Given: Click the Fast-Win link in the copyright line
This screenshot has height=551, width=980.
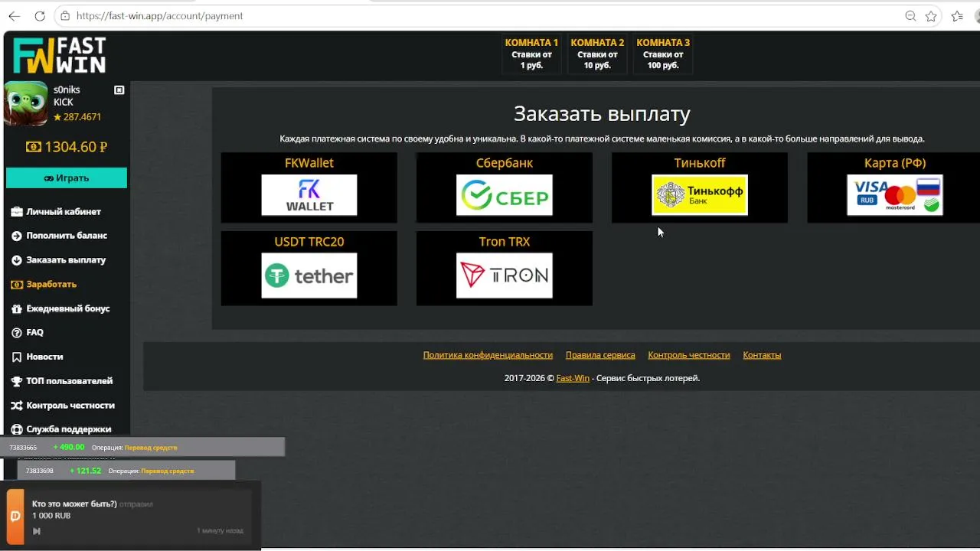Looking at the screenshot, I should (573, 378).
